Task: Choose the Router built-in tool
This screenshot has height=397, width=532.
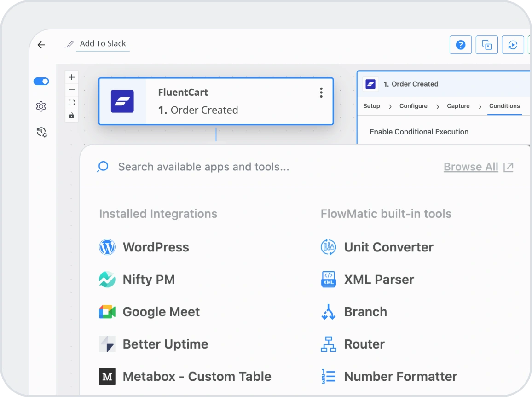Action: (364, 344)
